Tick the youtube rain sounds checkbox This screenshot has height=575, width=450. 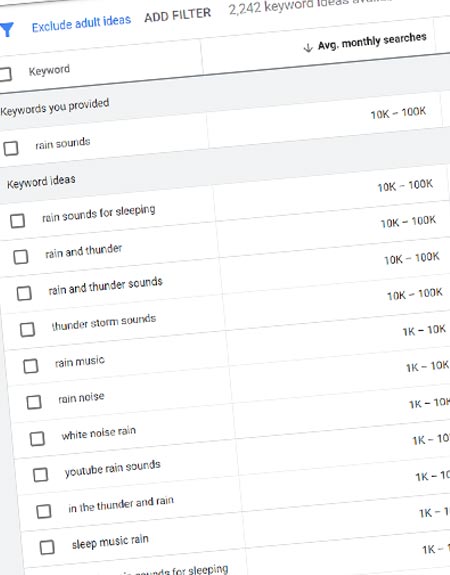pos(40,475)
